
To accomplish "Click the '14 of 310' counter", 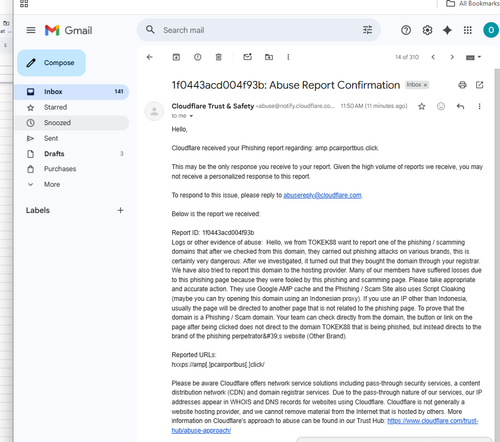I will pyautogui.click(x=407, y=57).
